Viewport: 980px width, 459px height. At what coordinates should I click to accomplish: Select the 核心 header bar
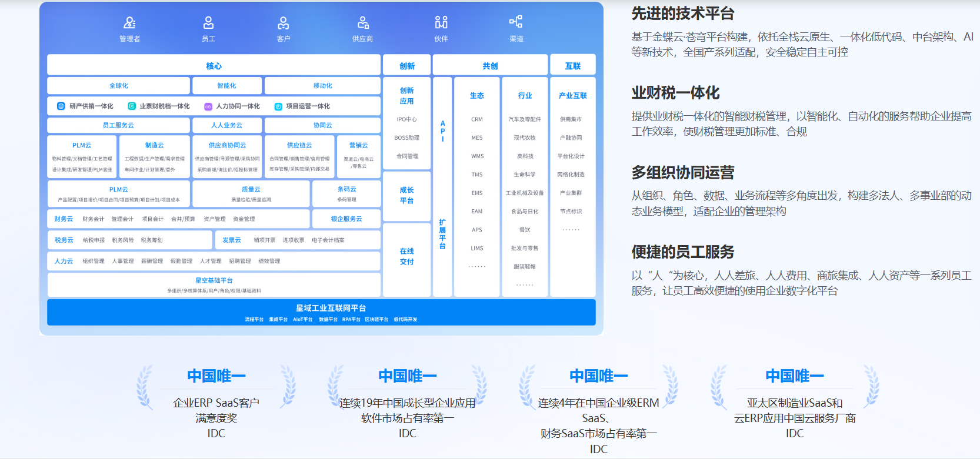[x=214, y=65]
